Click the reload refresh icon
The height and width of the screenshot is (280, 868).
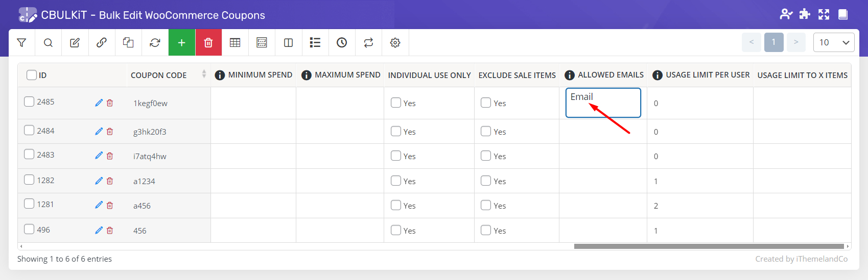click(x=155, y=43)
